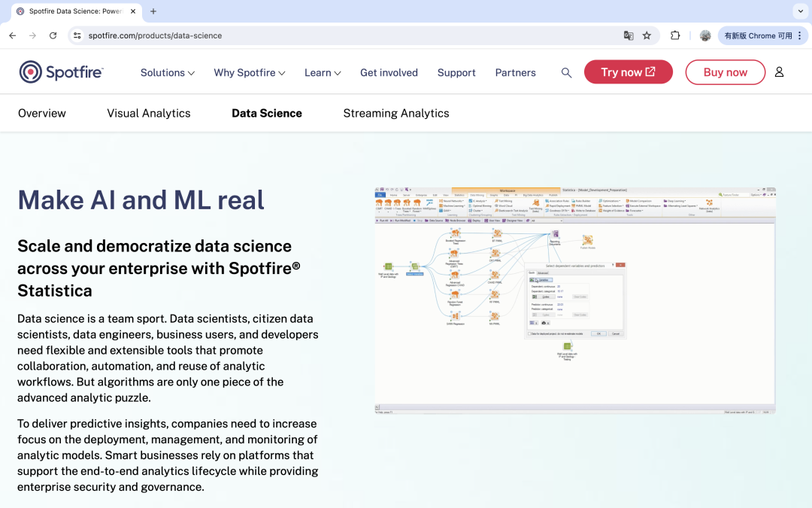Screen dimensions: 812x508
Task: Click the translate page icon in address bar
Action: tap(628, 35)
